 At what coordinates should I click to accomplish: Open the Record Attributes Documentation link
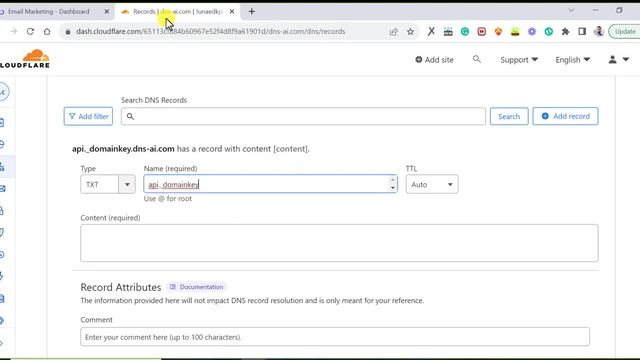click(197, 287)
